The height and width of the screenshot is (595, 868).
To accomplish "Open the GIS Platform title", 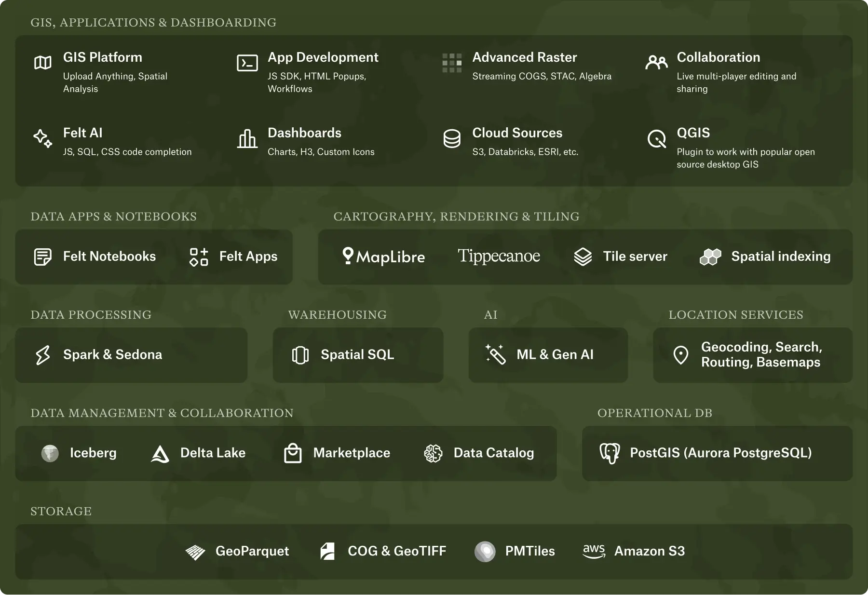I will (103, 57).
